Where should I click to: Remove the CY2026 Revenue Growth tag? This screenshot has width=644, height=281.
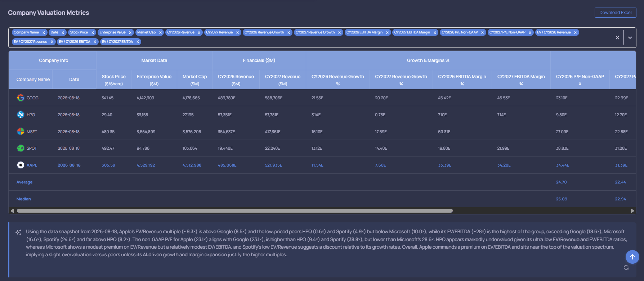click(289, 32)
